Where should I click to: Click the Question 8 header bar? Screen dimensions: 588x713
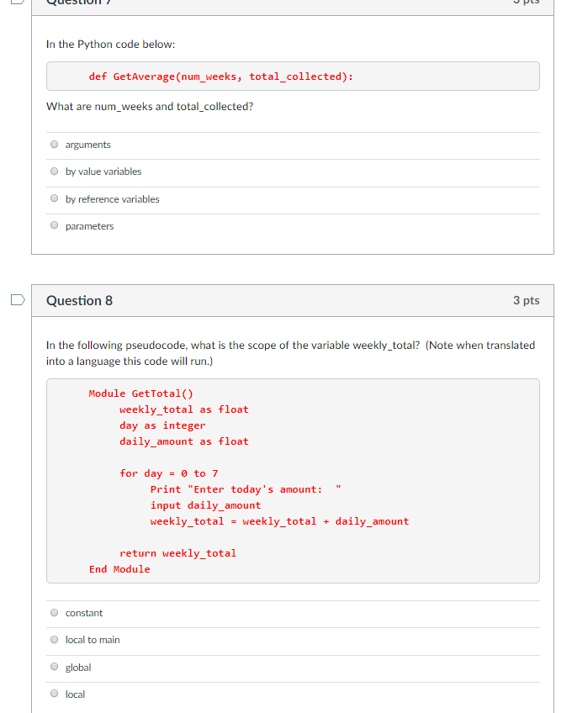[293, 300]
